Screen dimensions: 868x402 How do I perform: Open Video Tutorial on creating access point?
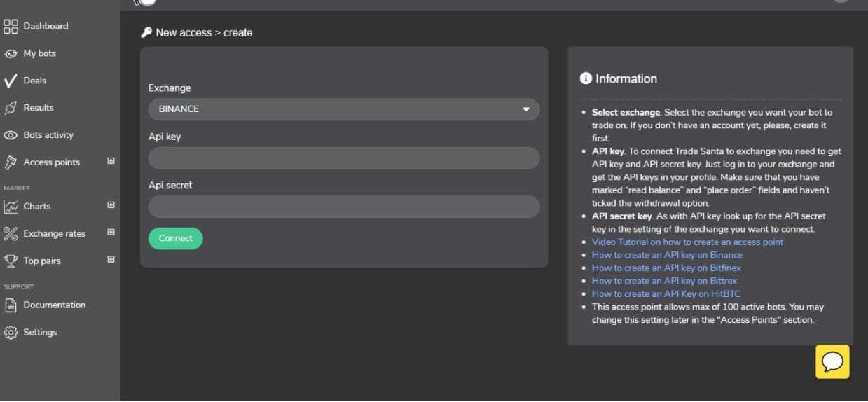click(x=687, y=242)
